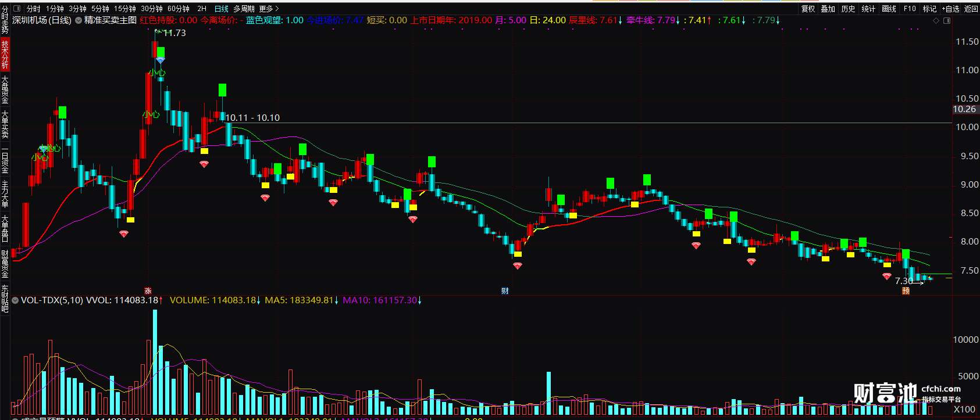Click the 蓝色观望: 1.00 indicator value
Screen dimensions: 980x420
coord(275,20)
